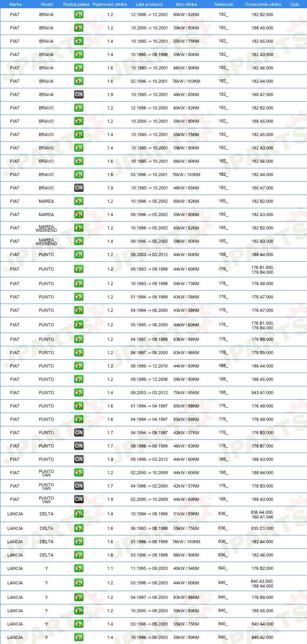Click the diesel ON icon in the FIAT BRAVA 1.9 row
The height and width of the screenshot is (644, 307).
click(79, 95)
